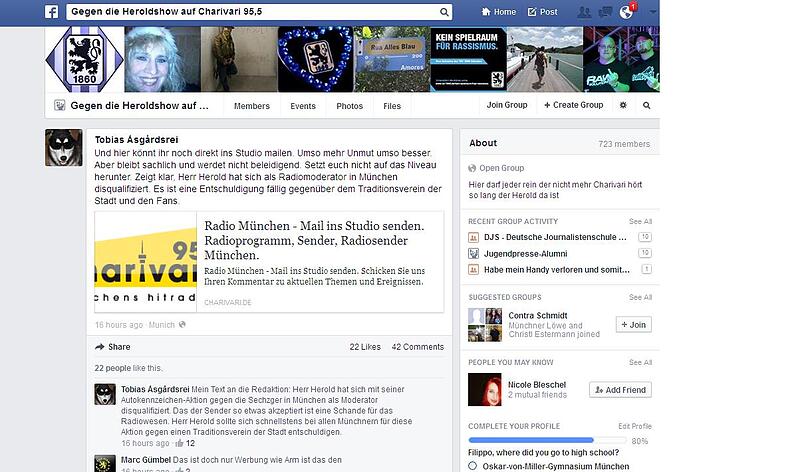Image resolution: width=812 pixels, height=472 pixels.
Task: See All recent group activity
Action: (x=641, y=222)
